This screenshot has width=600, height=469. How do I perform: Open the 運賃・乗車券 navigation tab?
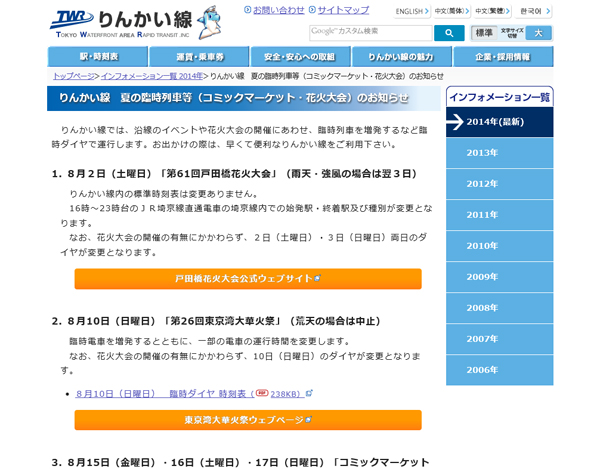pyautogui.click(x=200, y=57)
